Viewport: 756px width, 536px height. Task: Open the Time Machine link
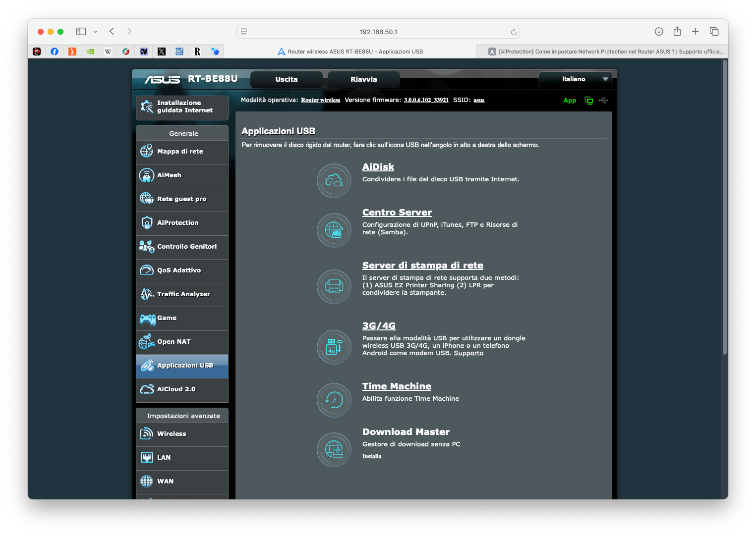397,386
